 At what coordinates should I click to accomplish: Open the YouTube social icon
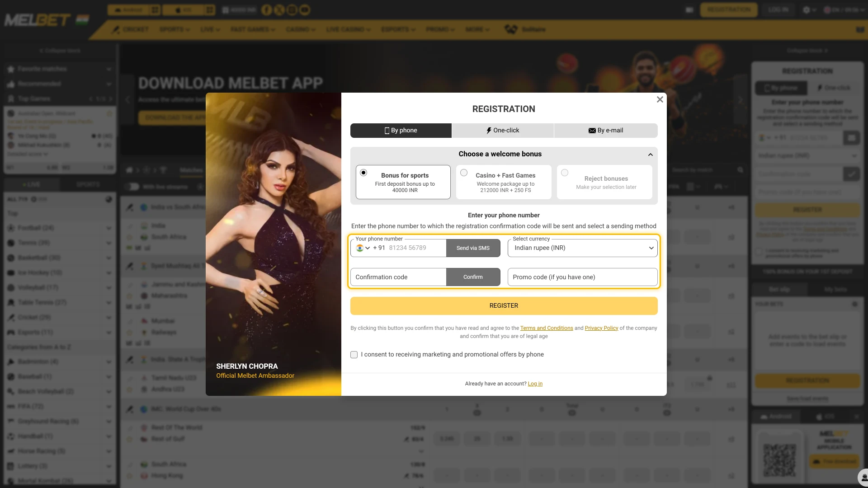[305, 9]
